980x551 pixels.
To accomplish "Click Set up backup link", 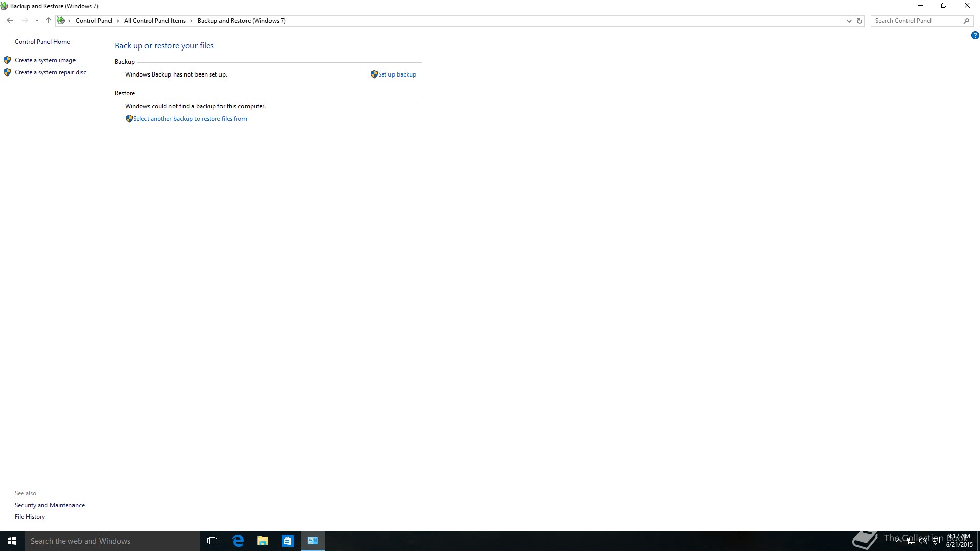I will click(397, 74).
